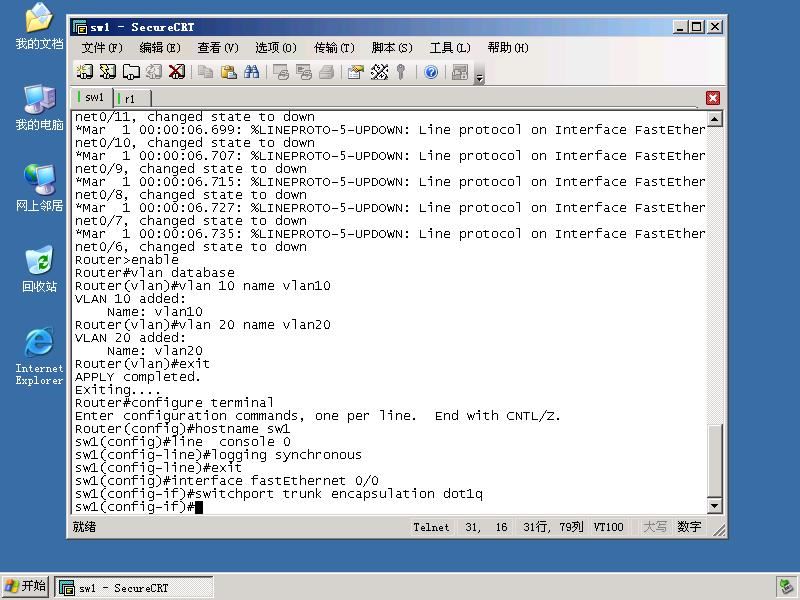Click the 'switchport trunk encapsulation dot1q' line
The width and height of the screenshot is (800, 600).
click(279, 493)
